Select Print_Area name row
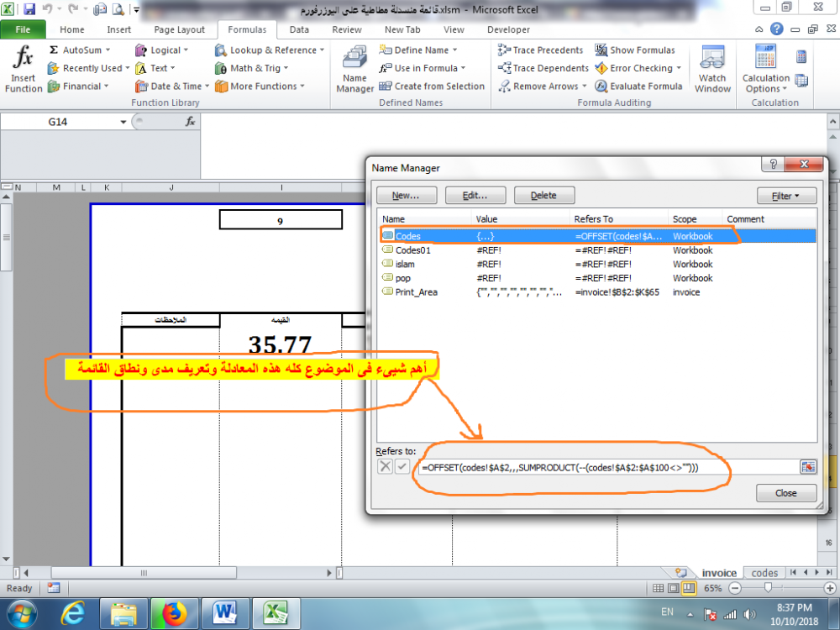Viewport: 840px width, 630px height. (597, 292)
